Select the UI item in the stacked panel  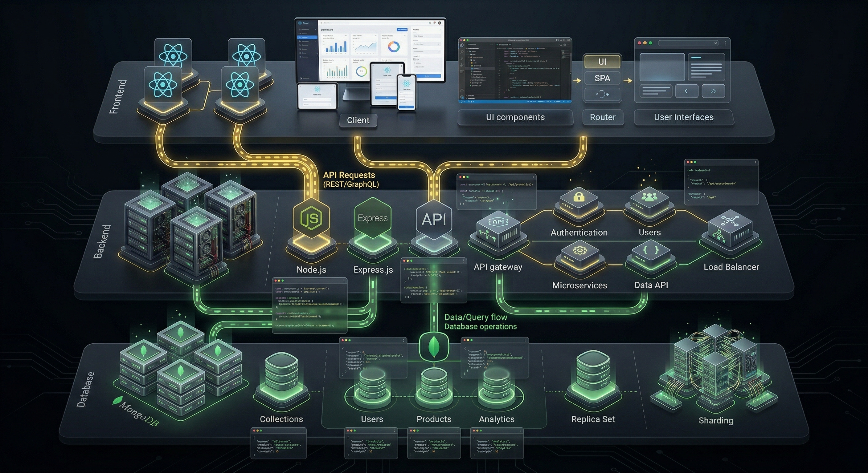pyautogui.click(x=603, y=62)
